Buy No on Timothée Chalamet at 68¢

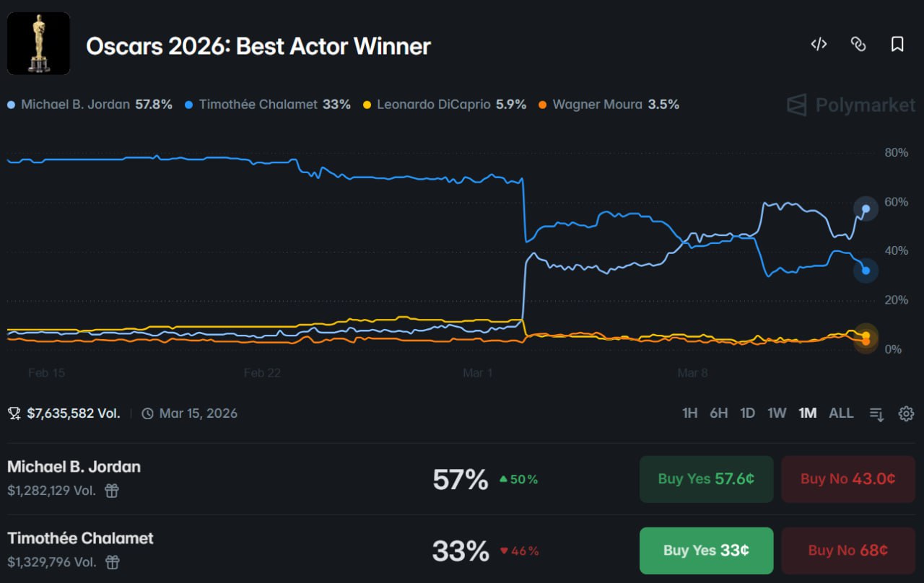point(847,550)
